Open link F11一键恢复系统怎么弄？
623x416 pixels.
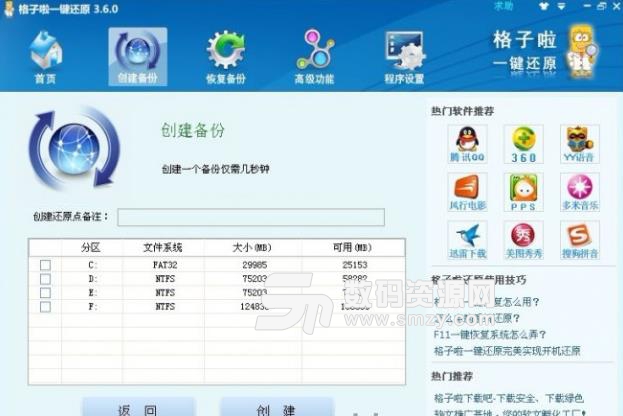click(x=490, y=335)
